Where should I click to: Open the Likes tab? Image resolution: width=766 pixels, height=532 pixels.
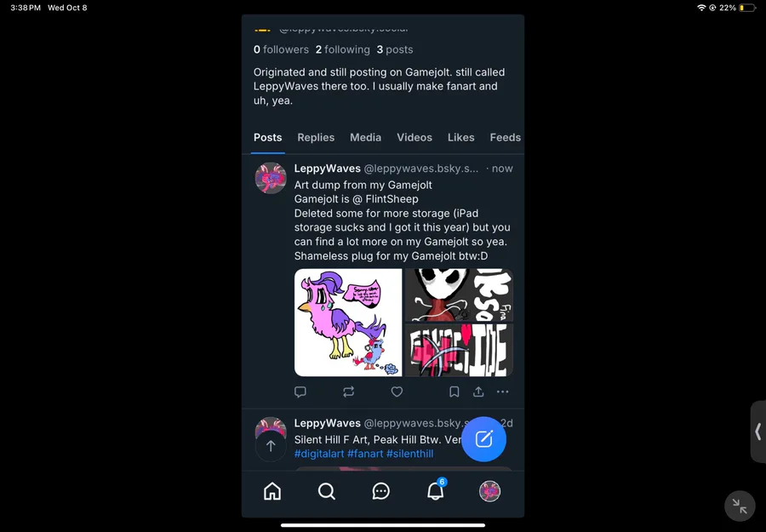pyautogui.click(x=461, y=137)
